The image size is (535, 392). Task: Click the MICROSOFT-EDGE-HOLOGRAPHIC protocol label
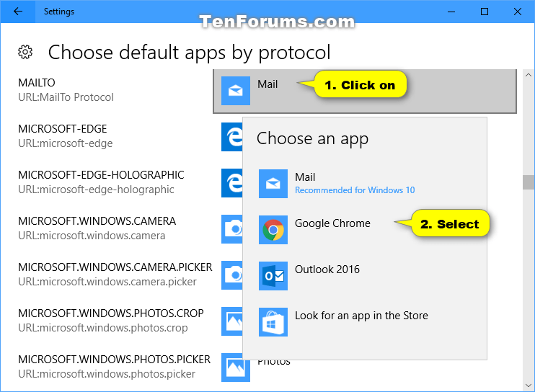pyautogui.click(x=101, y=175)
